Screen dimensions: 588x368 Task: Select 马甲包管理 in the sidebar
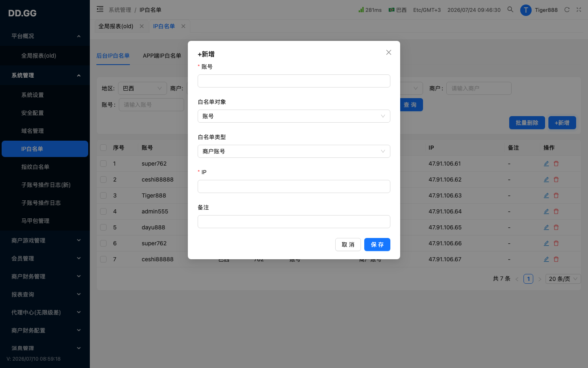(x=45, y=221)
